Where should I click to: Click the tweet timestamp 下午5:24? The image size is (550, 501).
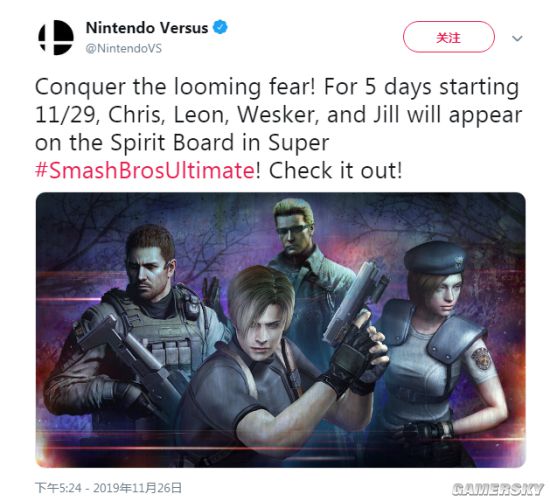[x=58, y=488]
